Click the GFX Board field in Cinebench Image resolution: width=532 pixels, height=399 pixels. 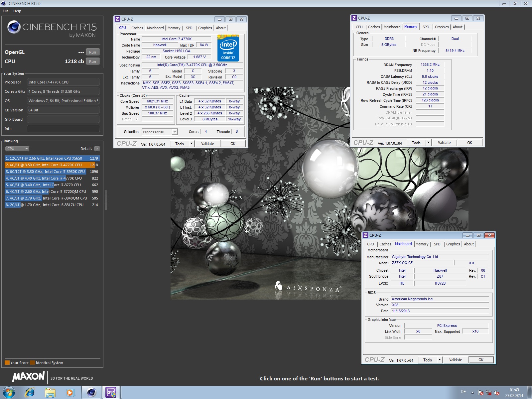[x=63, y=119]
